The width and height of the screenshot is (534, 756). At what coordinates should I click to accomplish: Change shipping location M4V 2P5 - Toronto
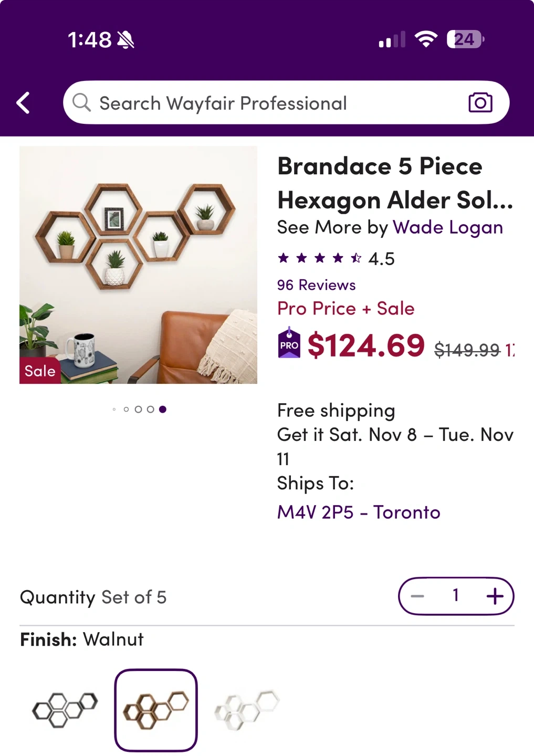359,512
